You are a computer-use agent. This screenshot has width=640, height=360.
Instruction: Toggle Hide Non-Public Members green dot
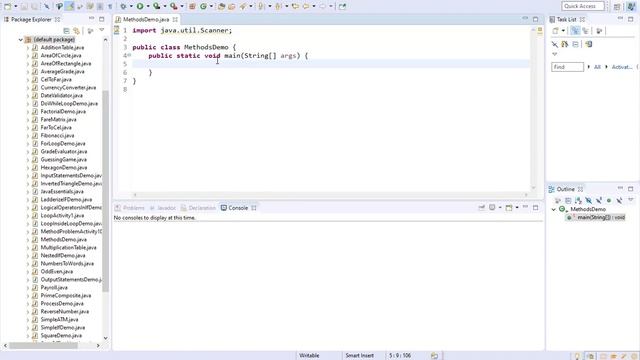point(609,200)
